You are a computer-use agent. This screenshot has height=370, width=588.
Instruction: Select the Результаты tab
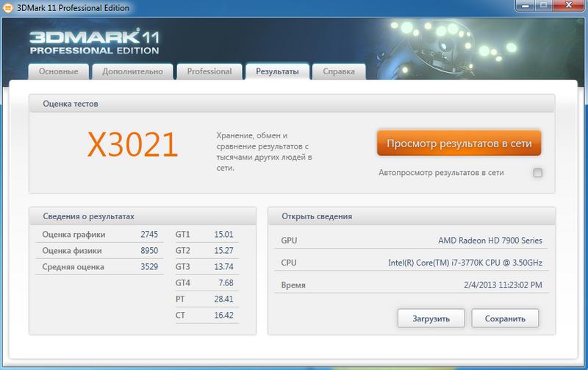point(277,71)
